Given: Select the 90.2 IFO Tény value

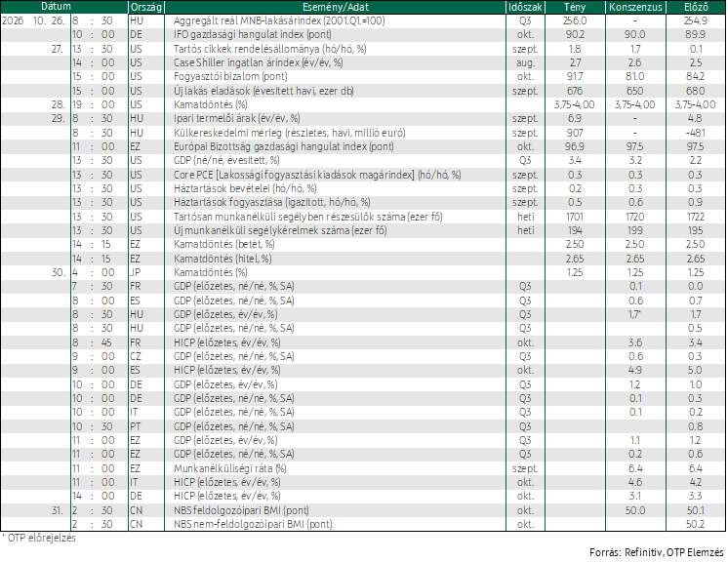Looking at the screenshot, I should pos(575,34).
